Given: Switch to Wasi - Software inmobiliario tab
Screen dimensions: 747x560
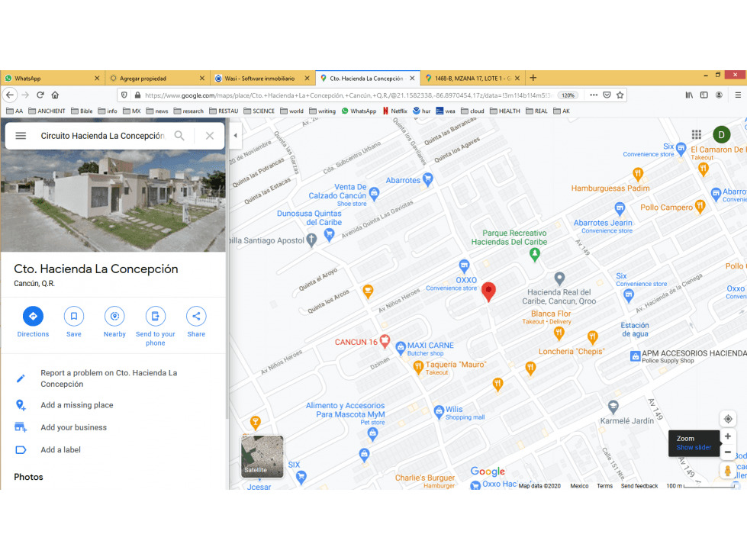Looking at the screenshot, I should (x=262, y=78).
